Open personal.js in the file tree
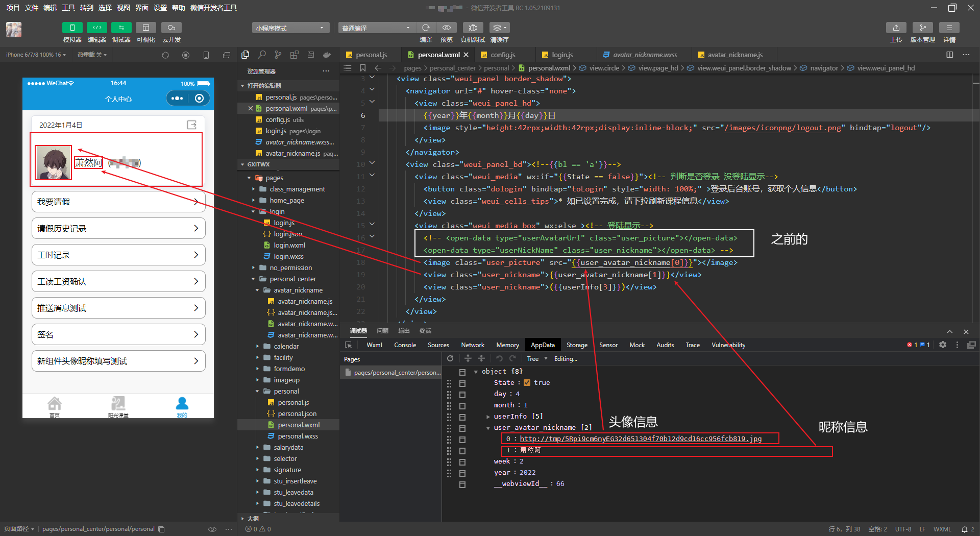 point(293,402)
